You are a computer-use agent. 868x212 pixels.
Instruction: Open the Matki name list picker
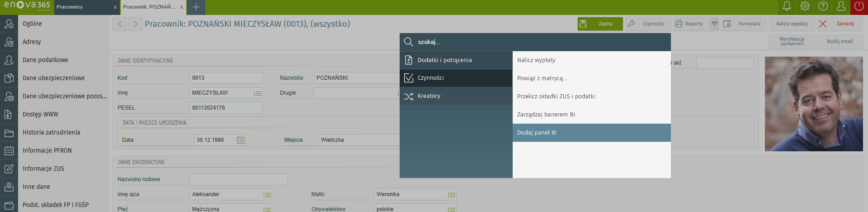pyautogui.click(x=451, y=195)
